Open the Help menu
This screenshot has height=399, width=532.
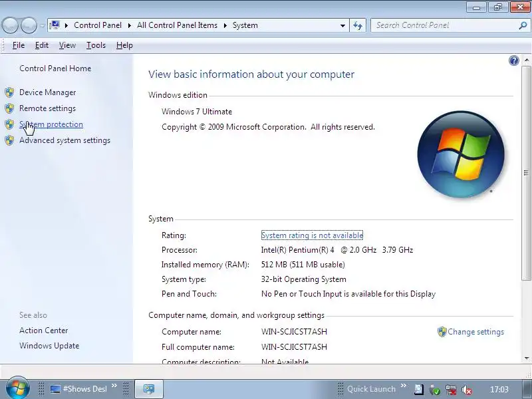point(124,45)
